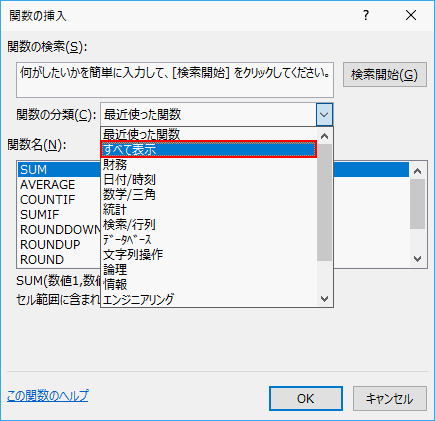Select the 日付/時刻 category
Image resolution: width=435 pixels, height=421 pixels.
(x=209, y=179)
